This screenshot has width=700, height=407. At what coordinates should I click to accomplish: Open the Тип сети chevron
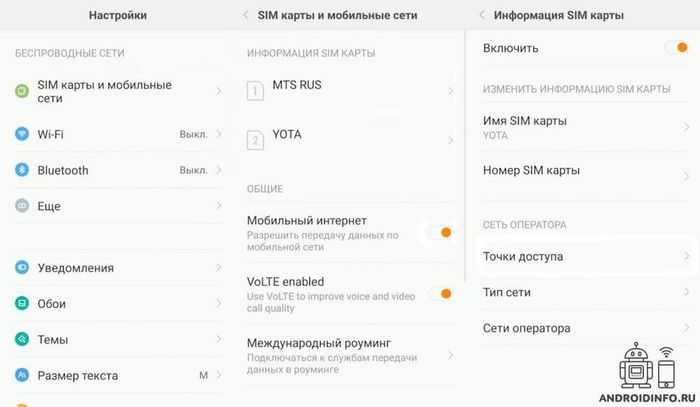pyautogui.click(x=686, y=292)
